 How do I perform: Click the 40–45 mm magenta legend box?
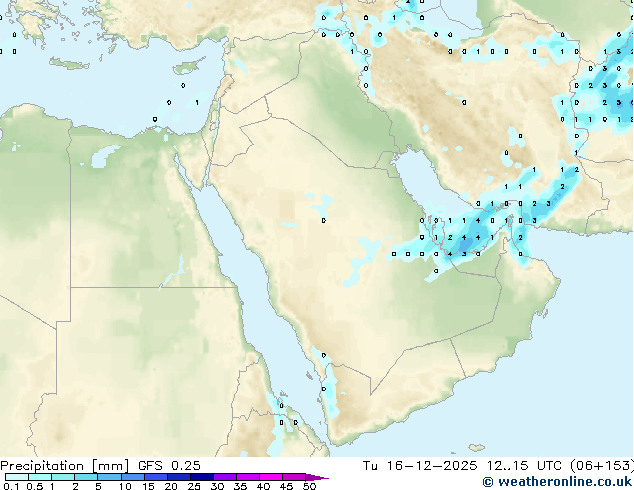coord(271,477)
